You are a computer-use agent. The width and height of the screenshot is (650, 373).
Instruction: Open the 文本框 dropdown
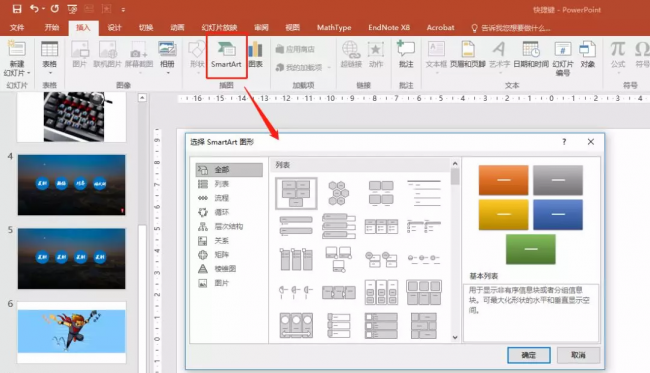click(436, 56)
